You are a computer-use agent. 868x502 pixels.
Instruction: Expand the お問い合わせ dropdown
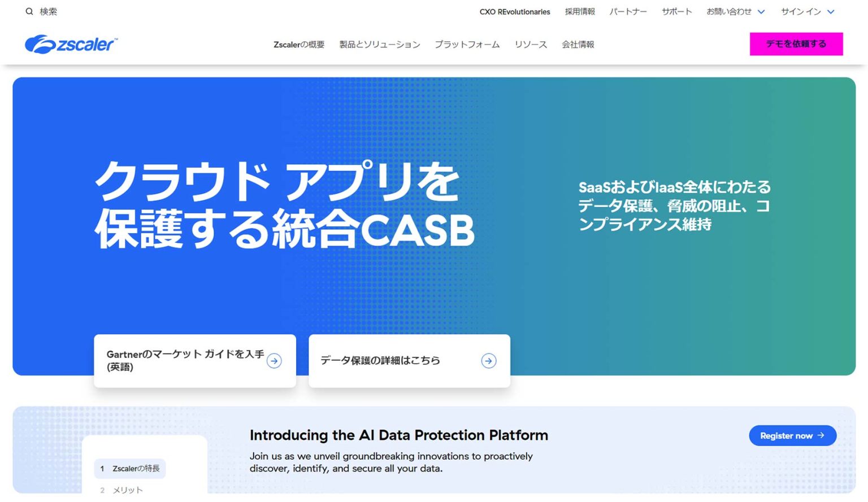click(x=761, y=11)
